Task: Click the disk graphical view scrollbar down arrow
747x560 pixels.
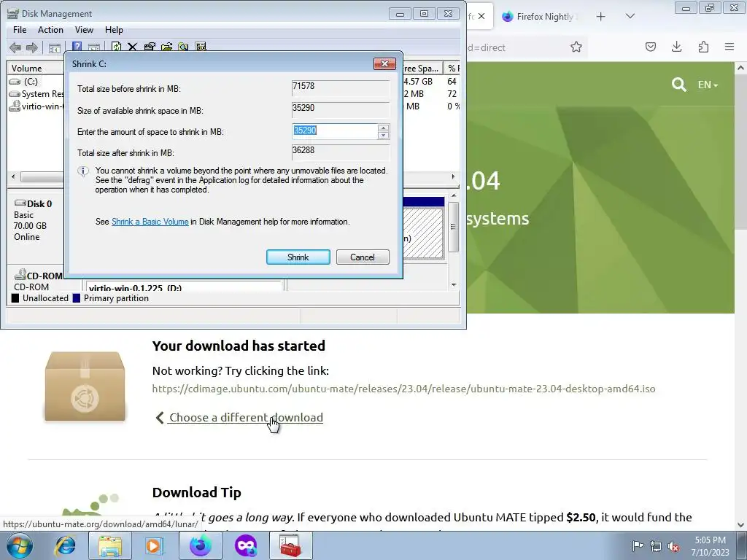Action: click(x=454, y=285)
